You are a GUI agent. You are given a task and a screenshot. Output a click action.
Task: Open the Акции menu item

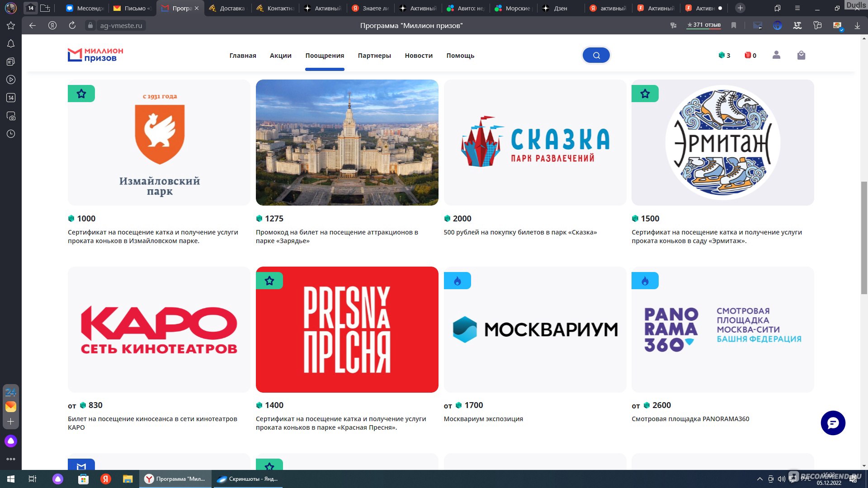(x=281, y=56)
